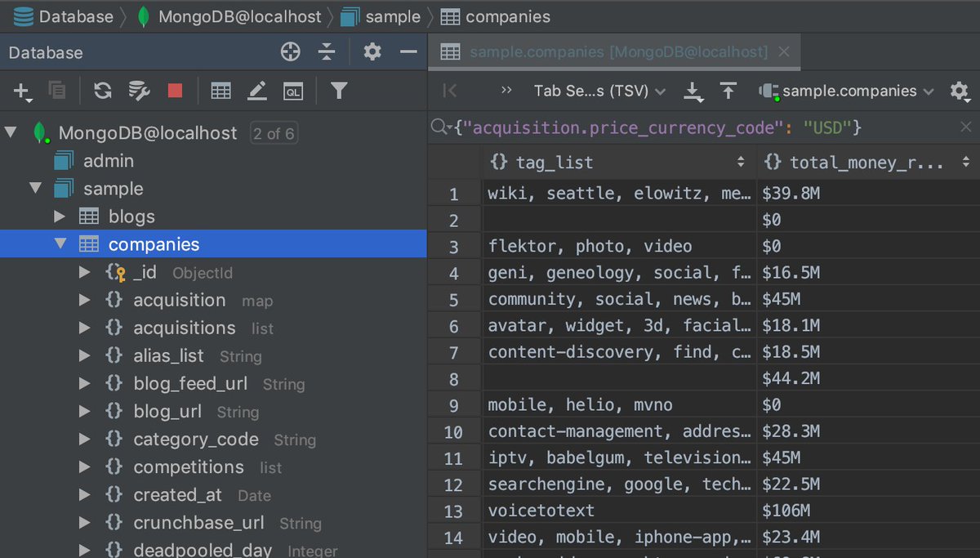Click the '2 of 6' schemas badge

[x=274, y=133]
